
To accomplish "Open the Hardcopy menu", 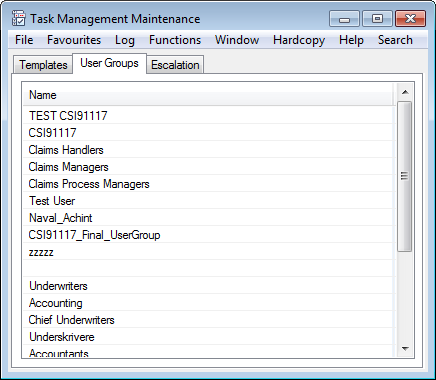I will click(x=299, y=40).
